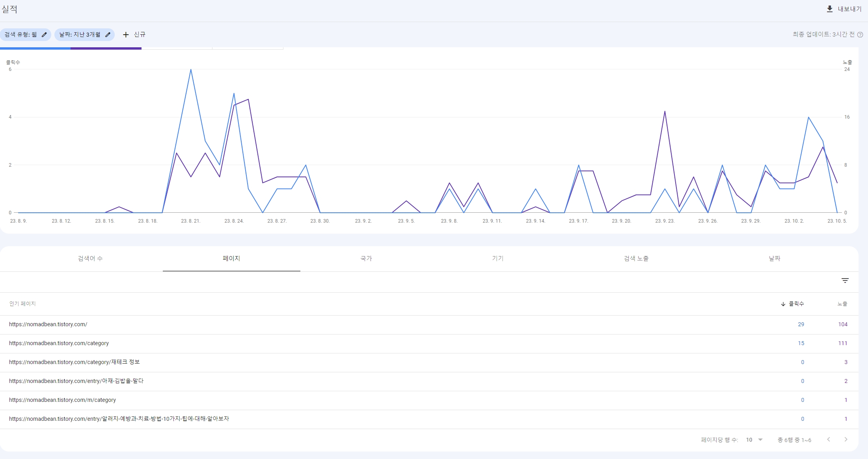Click the plus icon to add new filter
This screenshot has height=459, width=868.
coord(126,35)
